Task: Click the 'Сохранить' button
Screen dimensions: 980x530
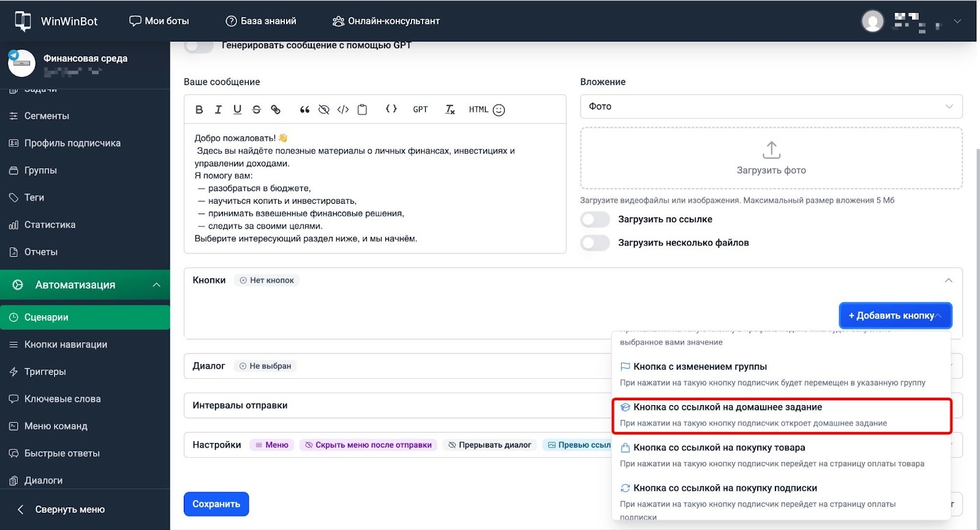Action: 216,504
